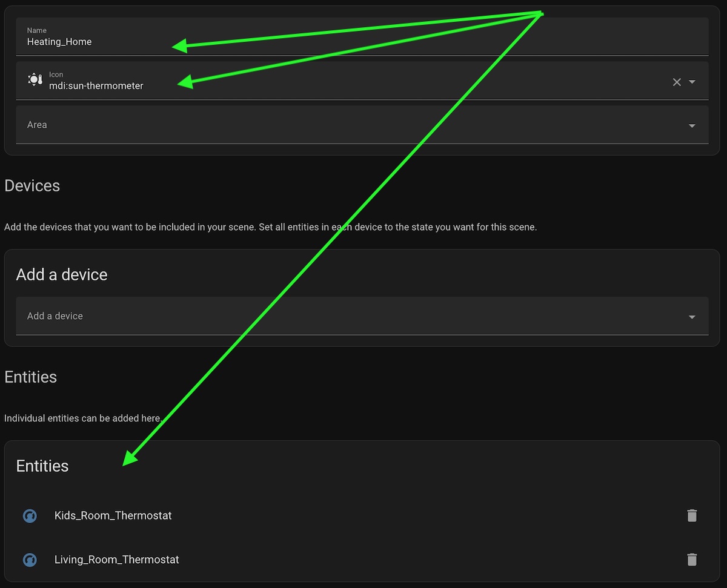Open the icon picker dropdown arrow

coord(692,82)
